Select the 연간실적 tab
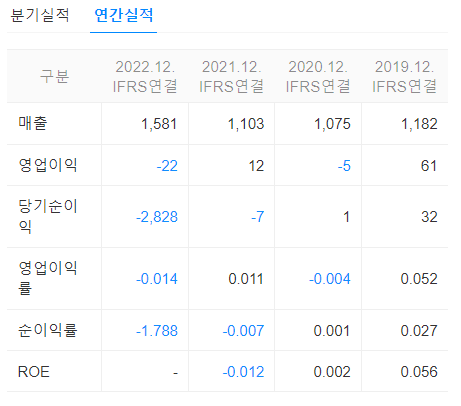461x406 pixels. tap(124, 15)
